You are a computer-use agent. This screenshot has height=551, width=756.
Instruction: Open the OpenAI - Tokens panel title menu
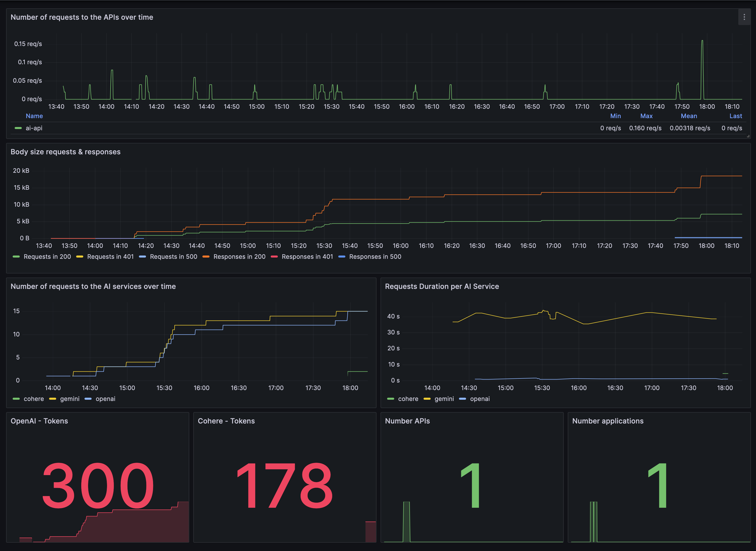[40, 421]
